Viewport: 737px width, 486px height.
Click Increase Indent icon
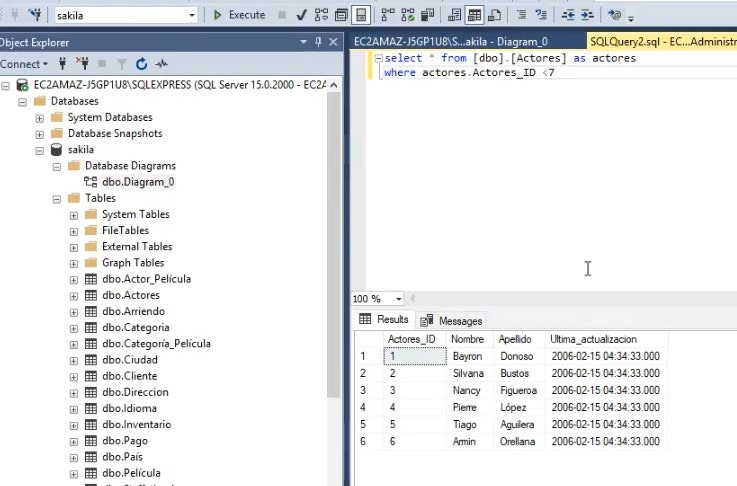tap(588, 15)
